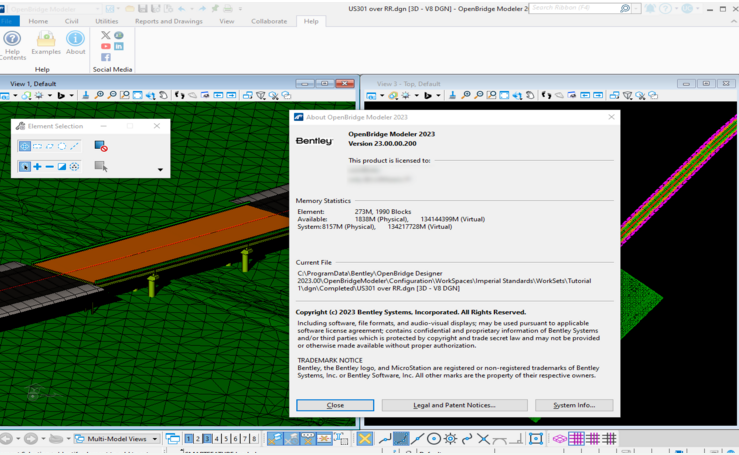The width and height of the screenshot is (739, 455).
Task: Select Individual selection method in Element Selection
Action: (25, 146)
